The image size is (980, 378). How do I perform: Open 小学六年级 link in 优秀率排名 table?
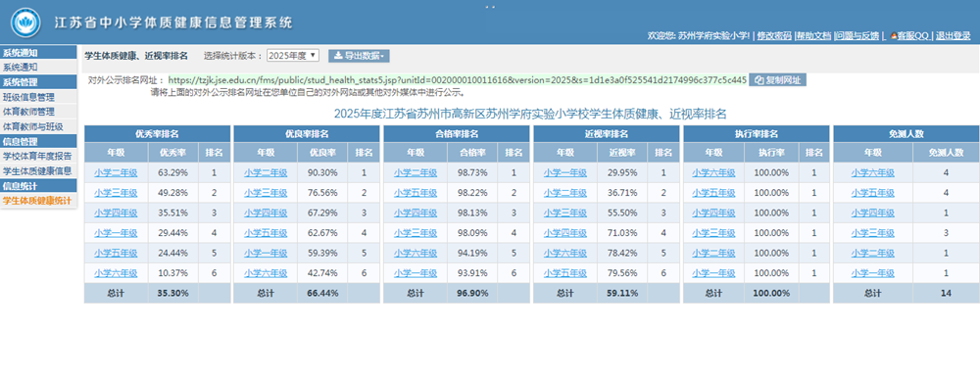click(116, 273)
